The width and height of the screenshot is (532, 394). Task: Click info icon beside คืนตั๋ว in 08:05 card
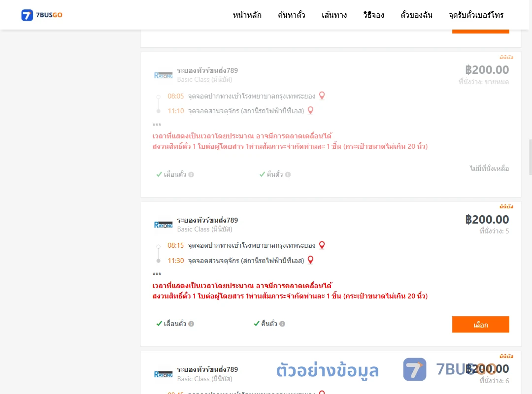coord(288,174)
